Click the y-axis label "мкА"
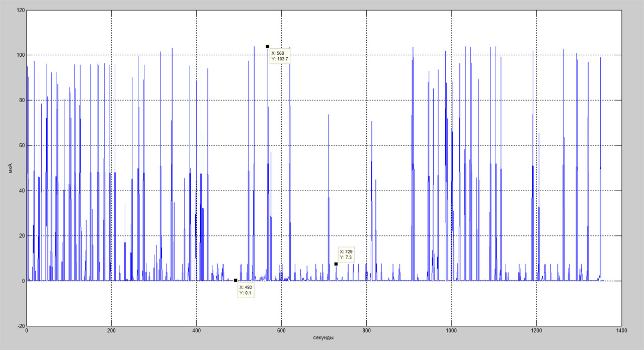The image size is (644, 350). [x=10, y=168]
